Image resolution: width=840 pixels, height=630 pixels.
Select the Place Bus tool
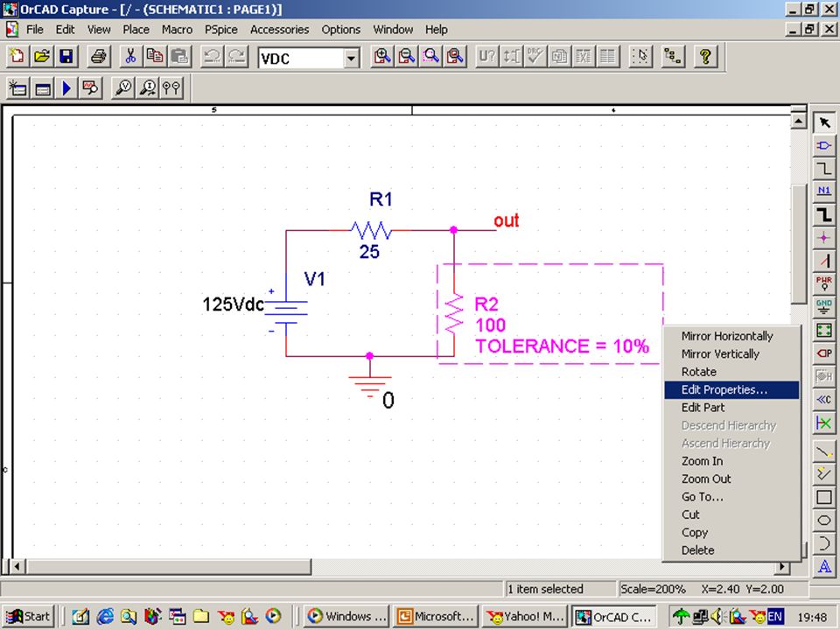pos(824,214)
